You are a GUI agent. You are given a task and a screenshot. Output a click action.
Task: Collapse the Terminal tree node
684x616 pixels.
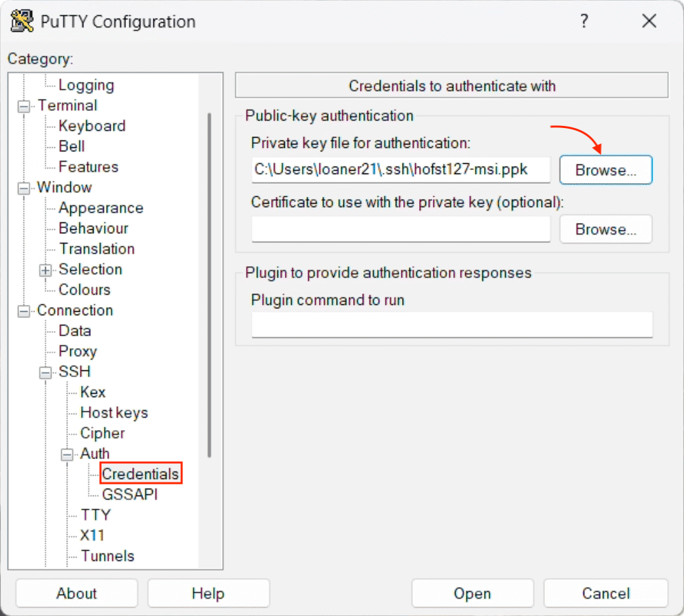pos(24,106)
